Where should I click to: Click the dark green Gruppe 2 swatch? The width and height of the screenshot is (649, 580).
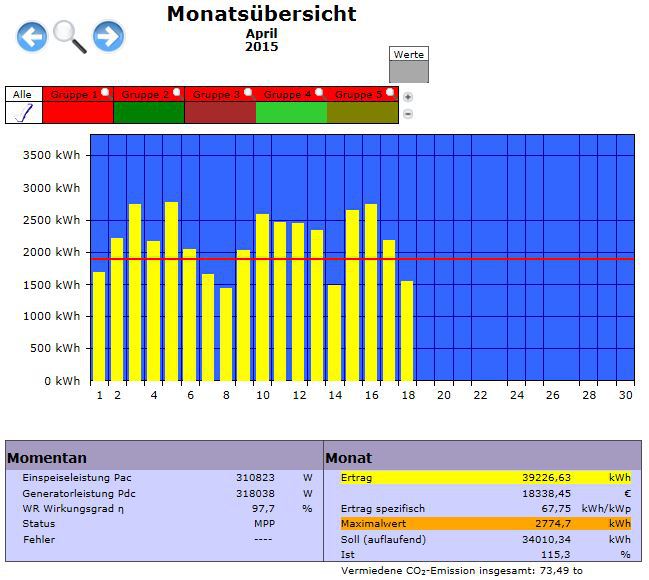[148, 112]
